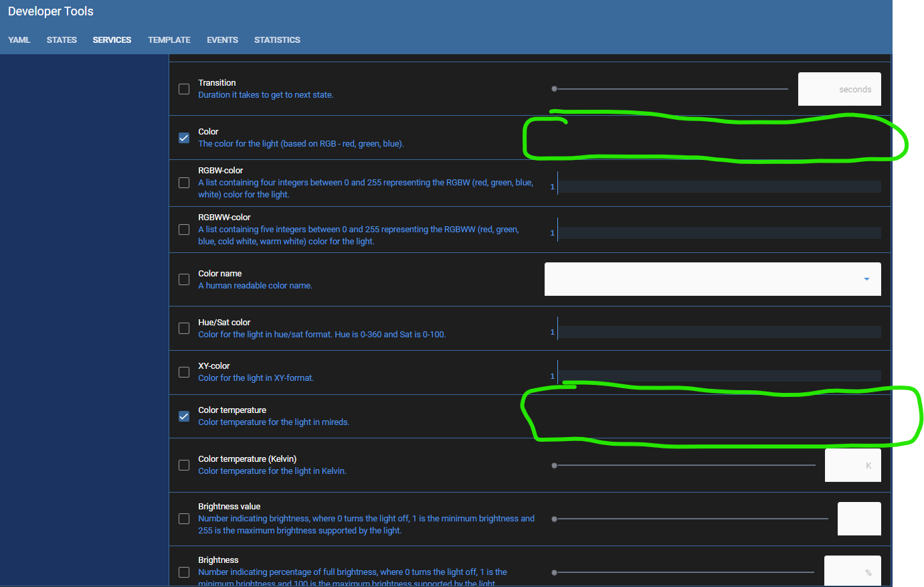Disable the Color checkbox
924x587 pixels.
click(184, 138)
